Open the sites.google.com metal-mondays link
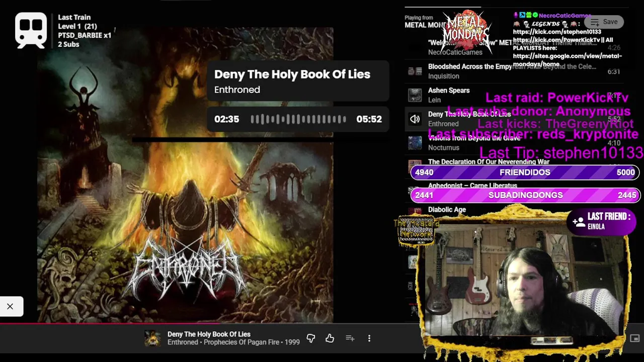The width and height of the screenshot is (644, 362). pyautogui.click(x=568, y=60)
